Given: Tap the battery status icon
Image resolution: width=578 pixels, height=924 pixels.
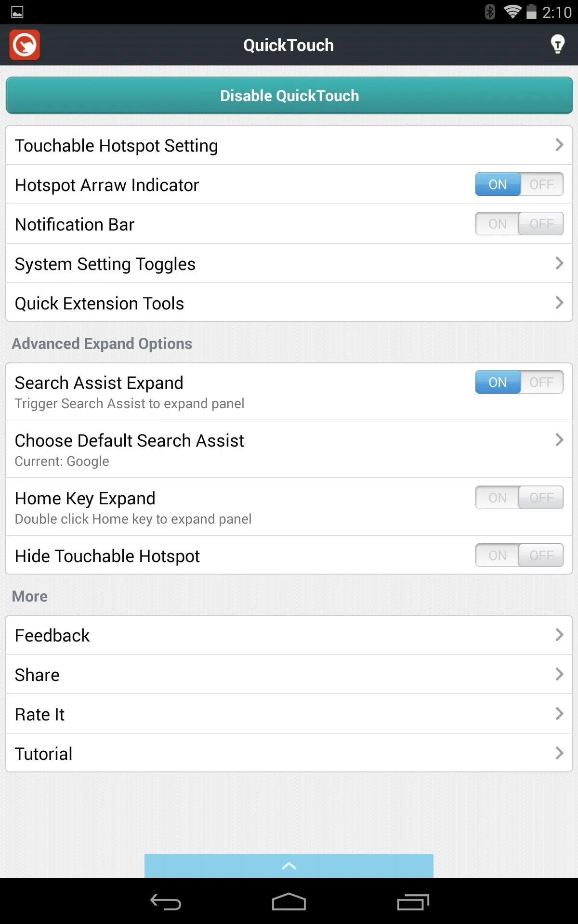Looking at the screenshot, I should pyautogui.click(x=531, y=12).
